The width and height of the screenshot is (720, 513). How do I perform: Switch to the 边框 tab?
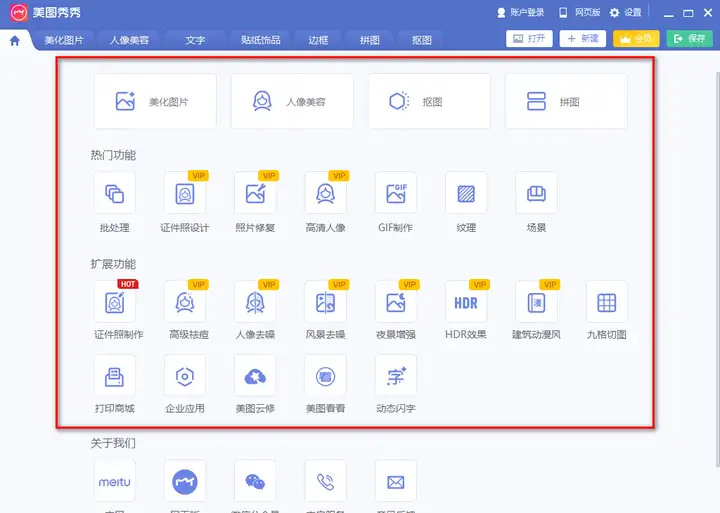(x=318, y=40)
